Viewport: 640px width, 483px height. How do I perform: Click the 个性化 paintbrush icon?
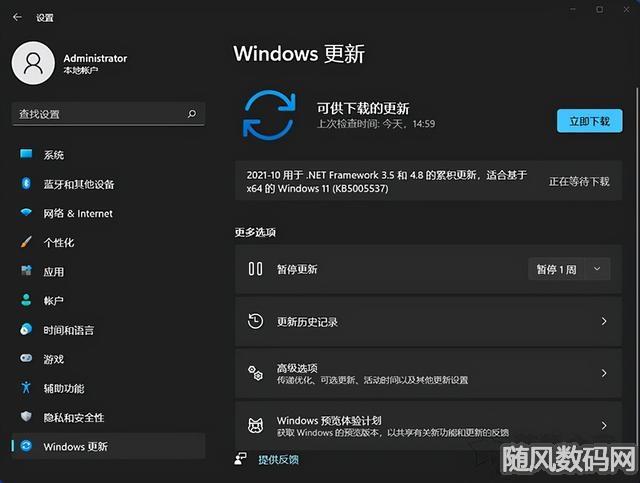click(26, 242)
